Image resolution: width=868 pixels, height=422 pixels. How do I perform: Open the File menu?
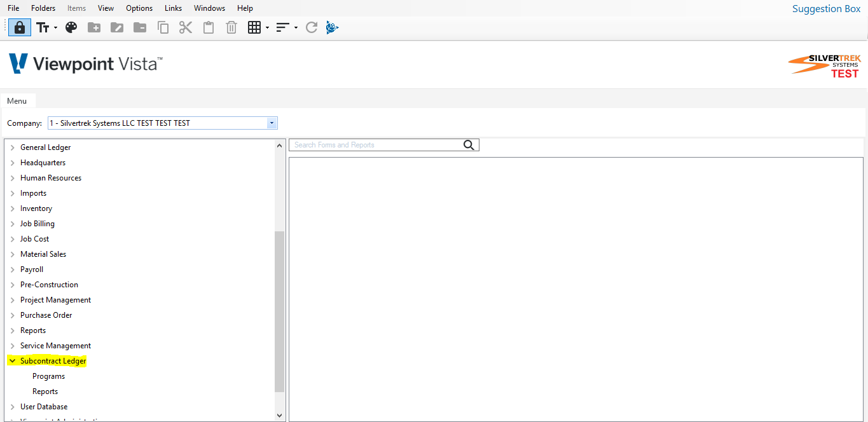click(13, 8)
